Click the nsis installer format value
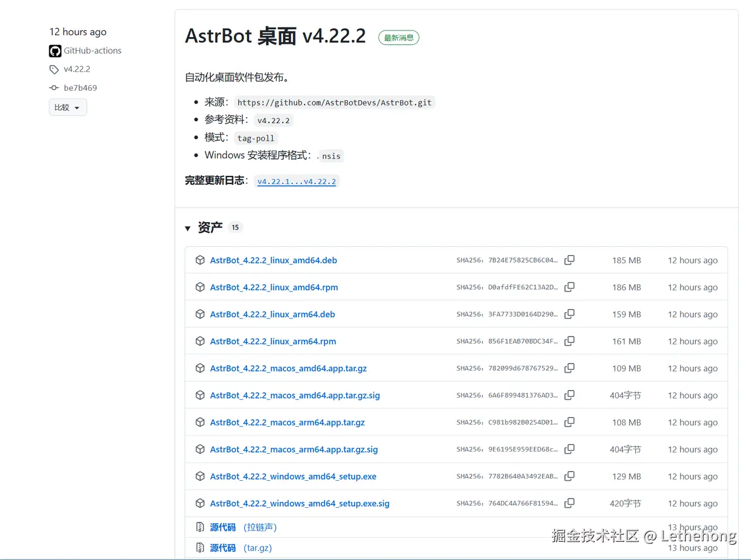 (331, 156)
